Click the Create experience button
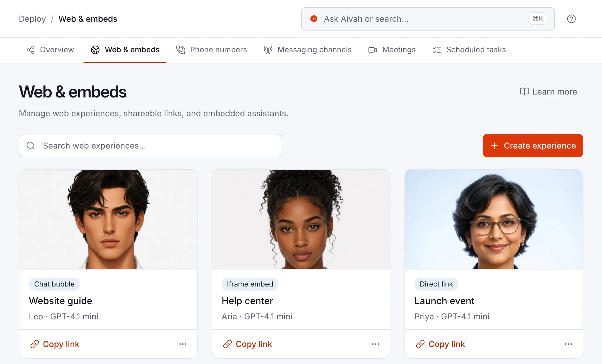The image size is (602, 364). 533,146
